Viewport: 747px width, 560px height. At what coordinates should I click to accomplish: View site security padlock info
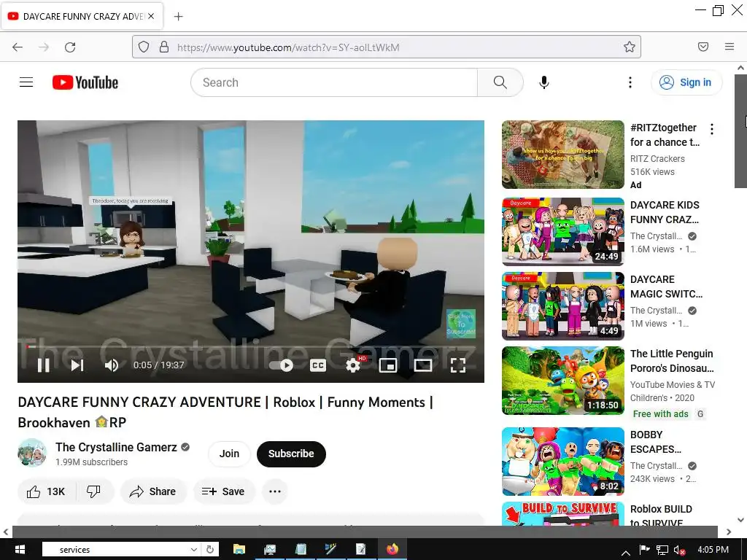[x=164, y=47]
